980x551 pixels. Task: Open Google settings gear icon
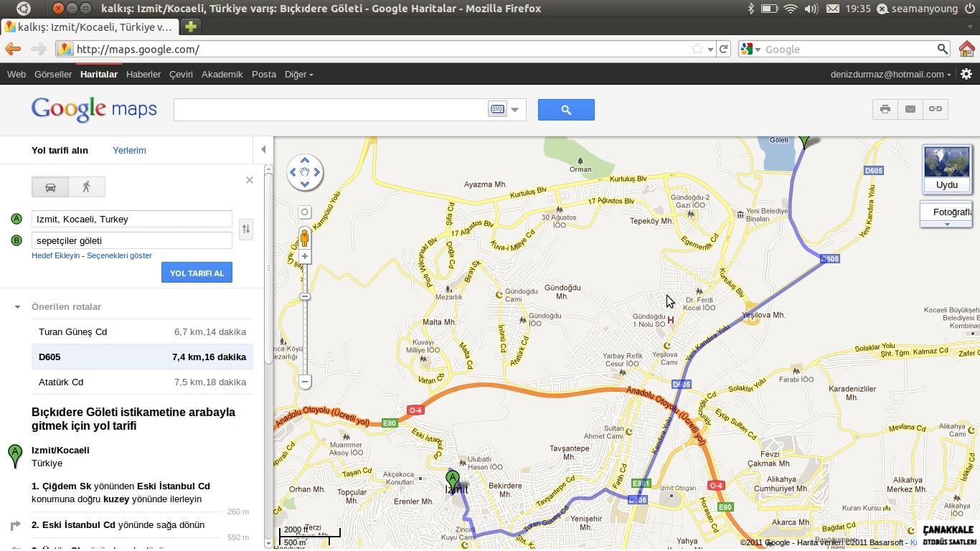[x=966, y=74]
